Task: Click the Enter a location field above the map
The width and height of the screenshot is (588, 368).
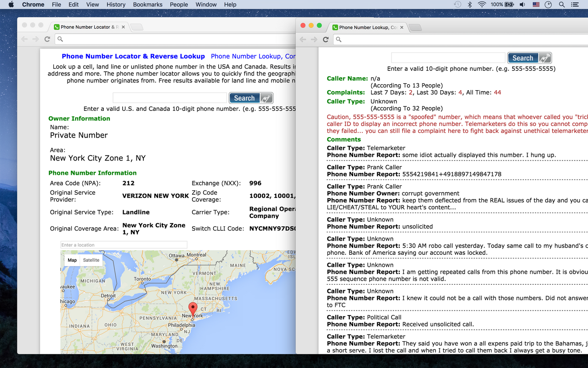Action: pos(124,244)
